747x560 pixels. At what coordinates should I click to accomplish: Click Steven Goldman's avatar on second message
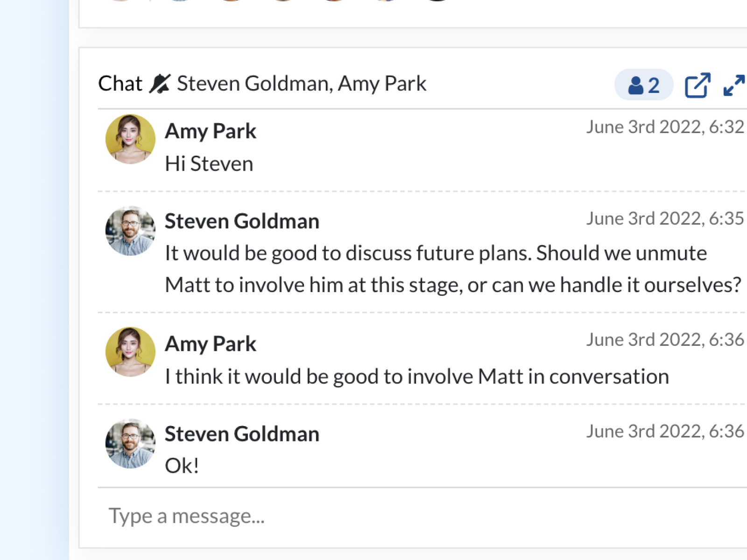[x=130, y=231]
